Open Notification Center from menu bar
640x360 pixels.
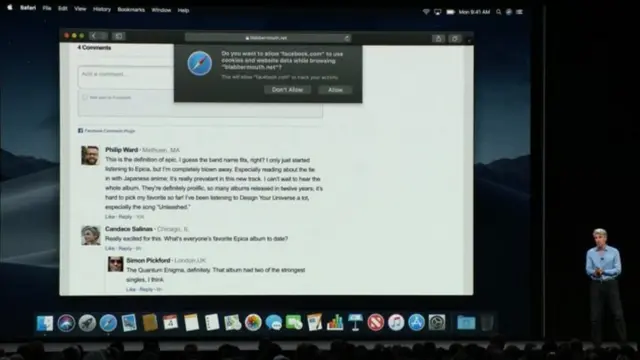point(519,12)
